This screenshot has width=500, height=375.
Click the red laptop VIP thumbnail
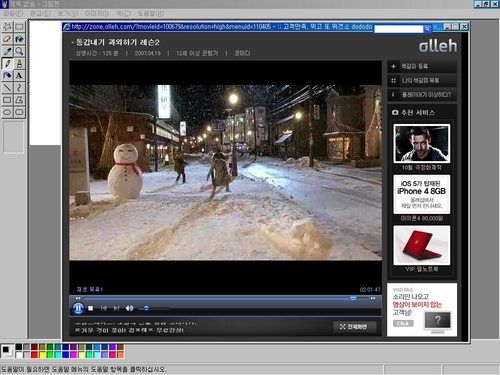422,245
